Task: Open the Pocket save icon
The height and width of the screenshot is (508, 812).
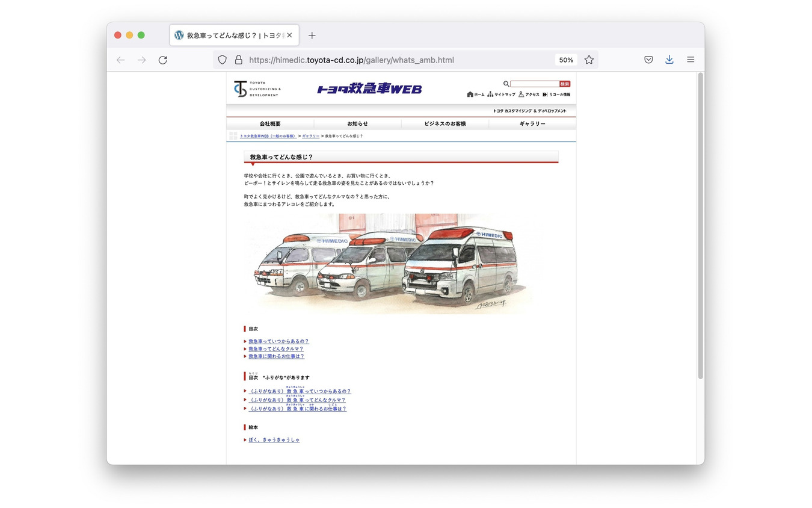Action: [x=648, y=60]
